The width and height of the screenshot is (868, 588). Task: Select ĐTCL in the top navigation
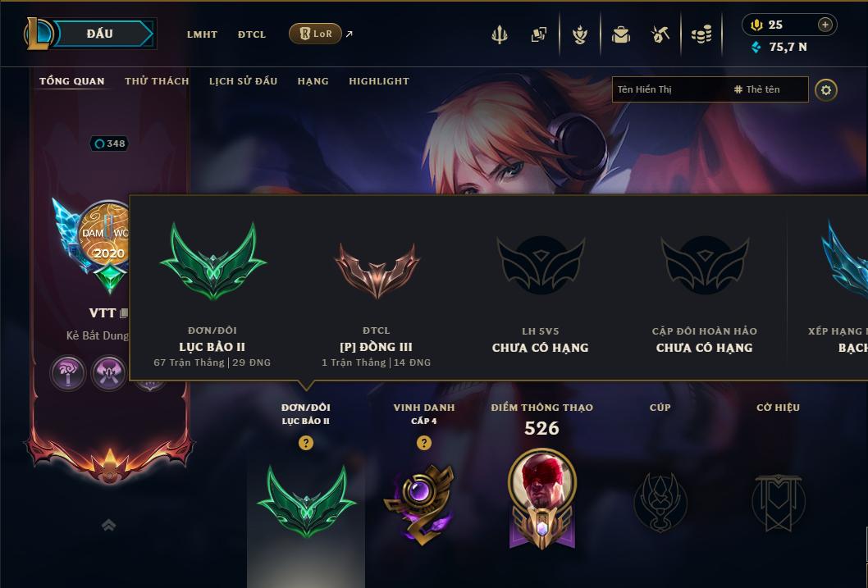(x=252, y=34)
